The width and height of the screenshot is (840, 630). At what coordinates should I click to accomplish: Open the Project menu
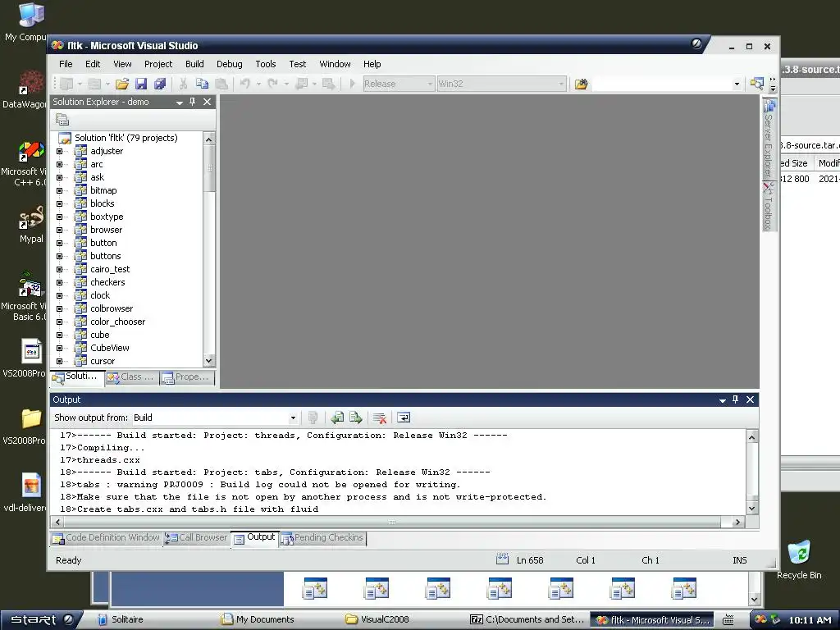(158, 64)
